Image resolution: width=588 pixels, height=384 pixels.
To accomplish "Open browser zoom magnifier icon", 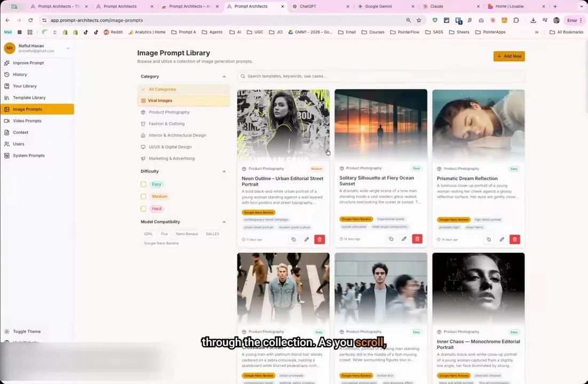I will tap(408, 20).
